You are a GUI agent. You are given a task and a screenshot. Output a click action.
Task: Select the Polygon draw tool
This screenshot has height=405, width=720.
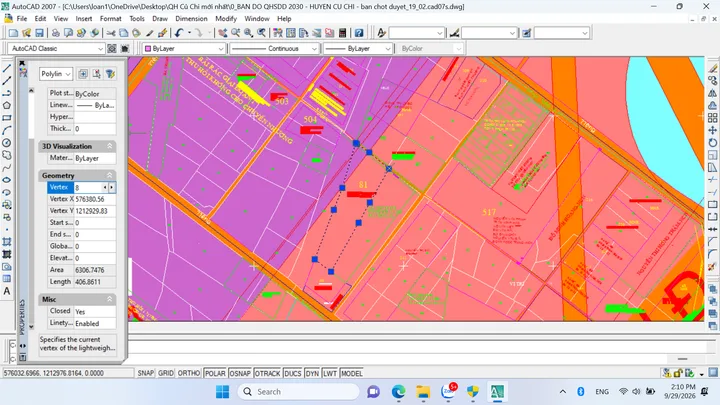[x=6, y=105]
